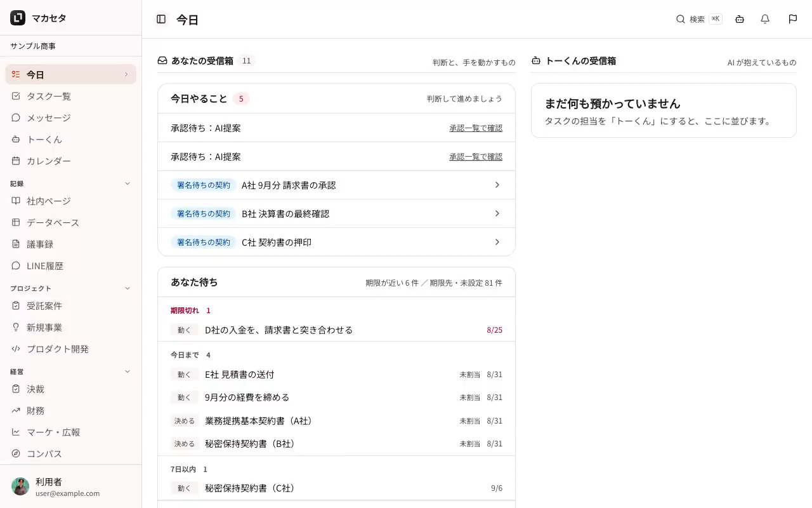Click the 期限切れ section label

(185, 311)
